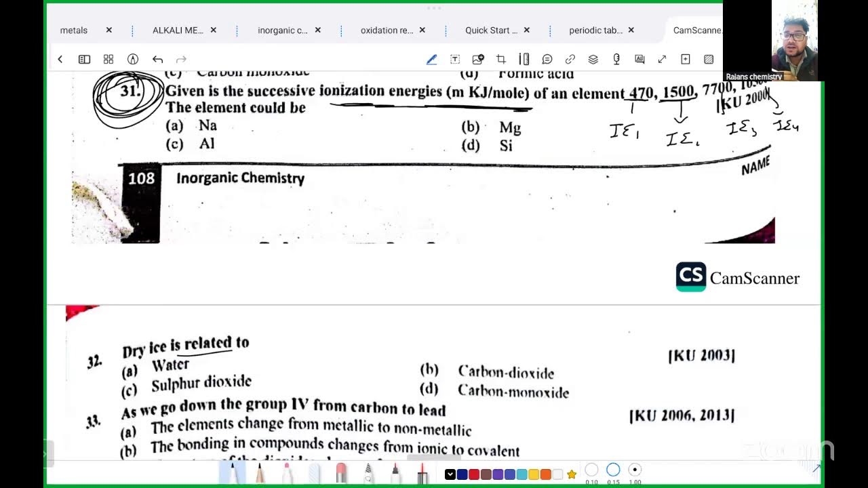Choose the yellow color swatch
This screenshot has height=488, width=868.
pos(534,474)
